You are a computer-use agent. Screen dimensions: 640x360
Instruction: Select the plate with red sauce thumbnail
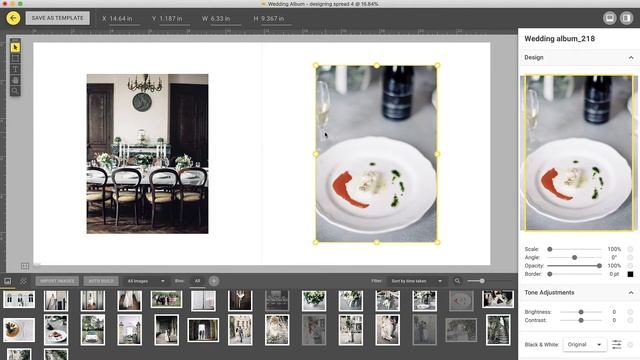[56, 330]
